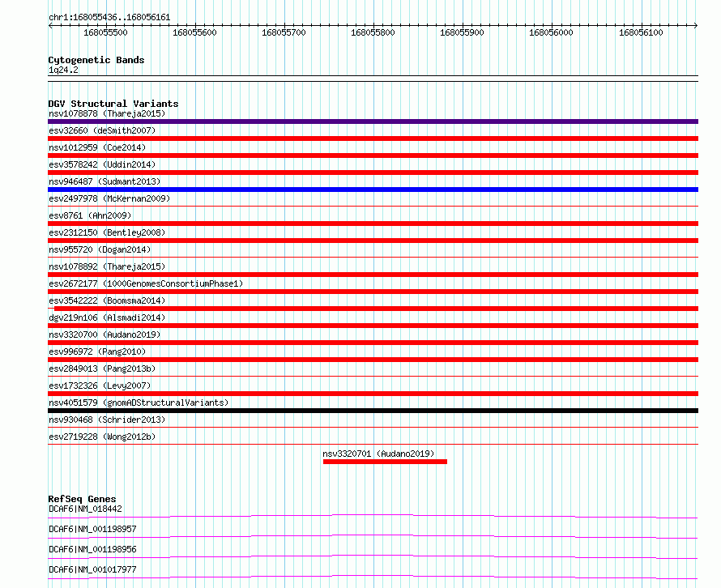Open the DCAF6|NM_018442 gene label
Viewport: 721px width, 588px height.
click(x=86, y=509)
